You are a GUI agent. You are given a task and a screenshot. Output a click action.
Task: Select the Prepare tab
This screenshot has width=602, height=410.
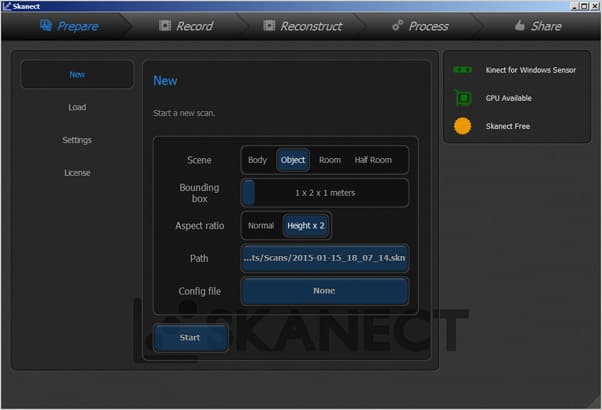click(69, 26)
